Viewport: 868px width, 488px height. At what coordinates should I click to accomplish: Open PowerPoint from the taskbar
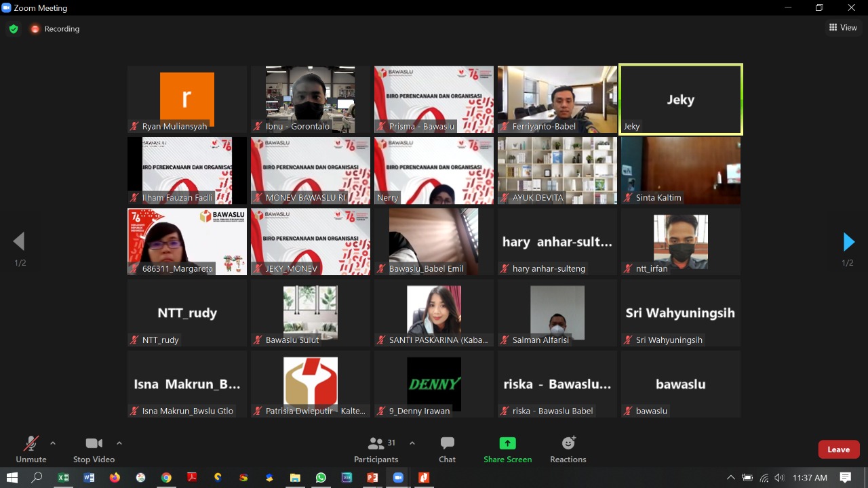tap(372, 478)
